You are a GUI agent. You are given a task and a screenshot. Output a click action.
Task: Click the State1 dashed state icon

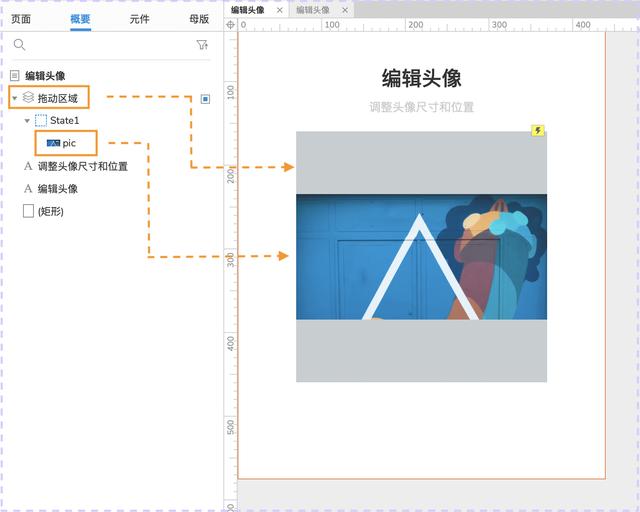click(41, 120)
